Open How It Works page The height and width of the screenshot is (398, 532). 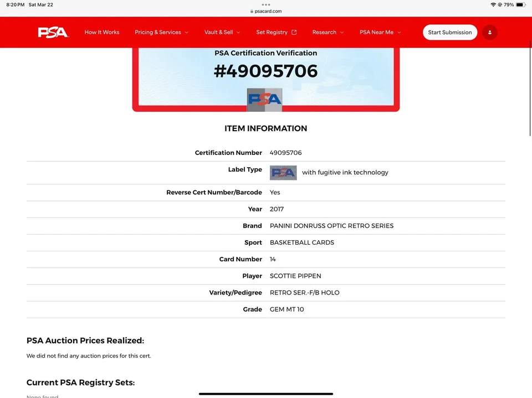(x=102, y=32)
